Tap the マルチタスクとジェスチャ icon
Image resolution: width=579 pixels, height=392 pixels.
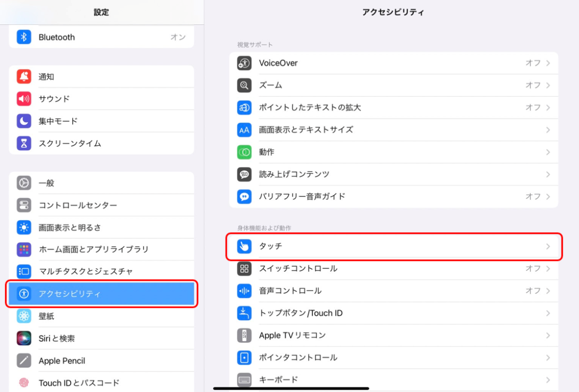point(24,272)
